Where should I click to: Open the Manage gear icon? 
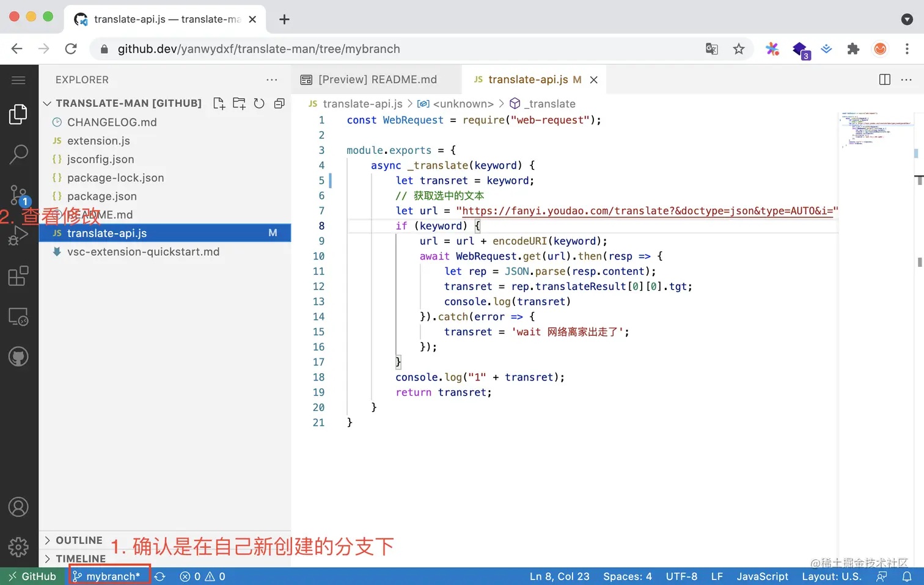18,547
